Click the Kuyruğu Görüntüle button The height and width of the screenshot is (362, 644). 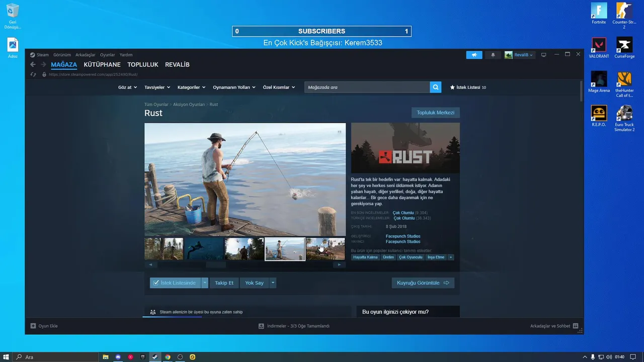click(x=423, y=283)
